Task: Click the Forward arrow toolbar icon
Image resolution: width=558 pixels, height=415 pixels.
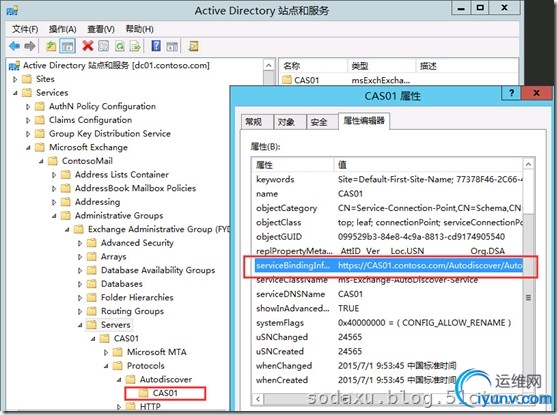Action: click(x=30, y=46)
